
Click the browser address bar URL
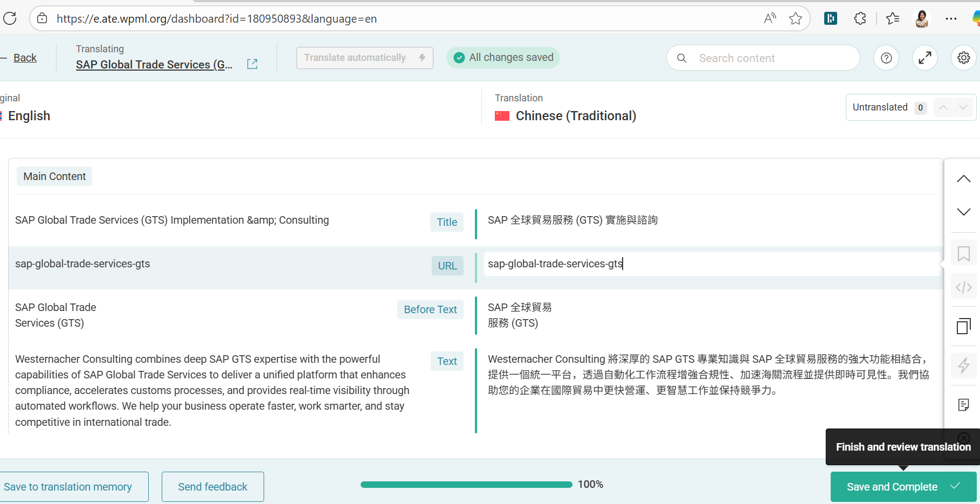coord(217,19)
